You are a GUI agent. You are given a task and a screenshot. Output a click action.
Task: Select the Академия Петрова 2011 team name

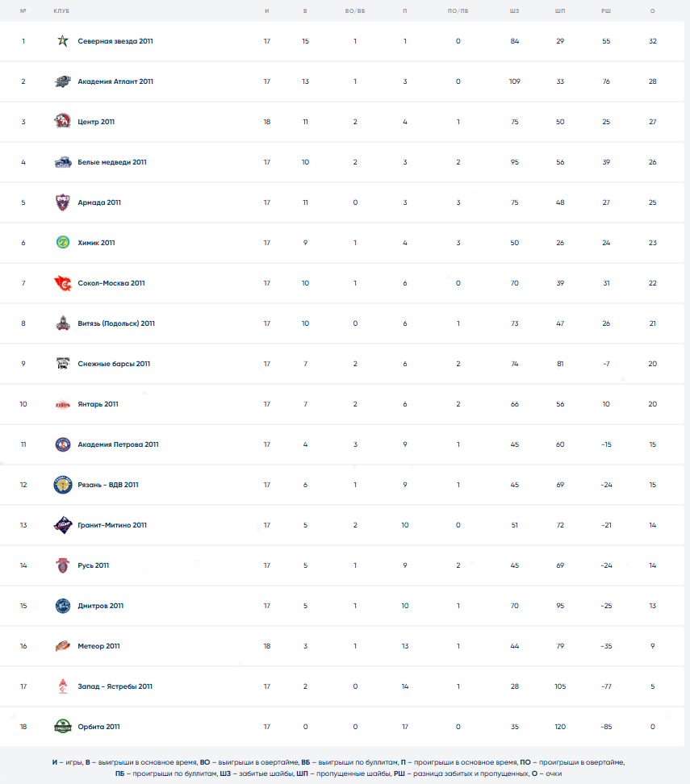point(118,444)
